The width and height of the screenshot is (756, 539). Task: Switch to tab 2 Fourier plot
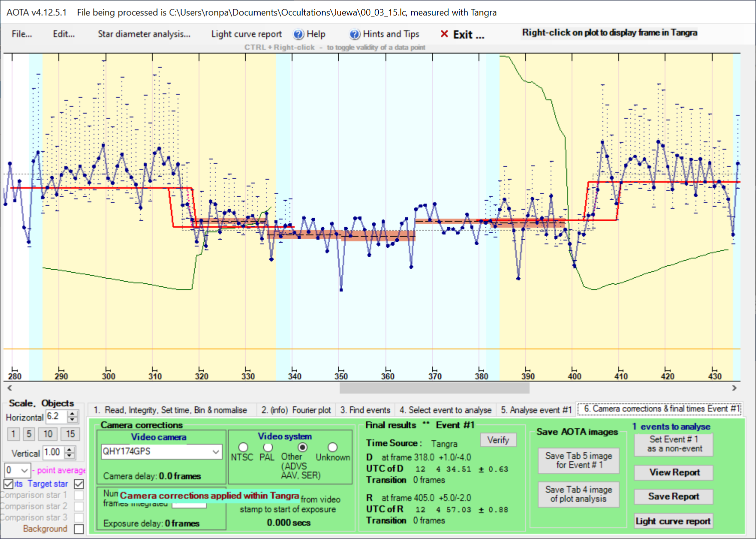[x=296, y=410]
